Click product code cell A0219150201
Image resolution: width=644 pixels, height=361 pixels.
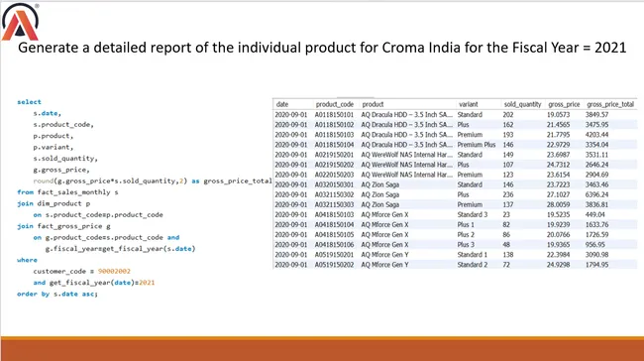[x=334, y=155]
